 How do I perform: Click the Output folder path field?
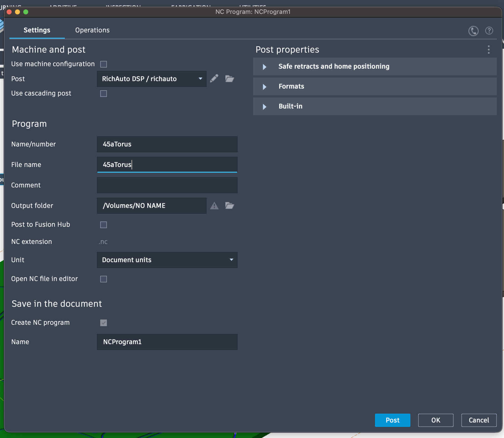(151, 206)
